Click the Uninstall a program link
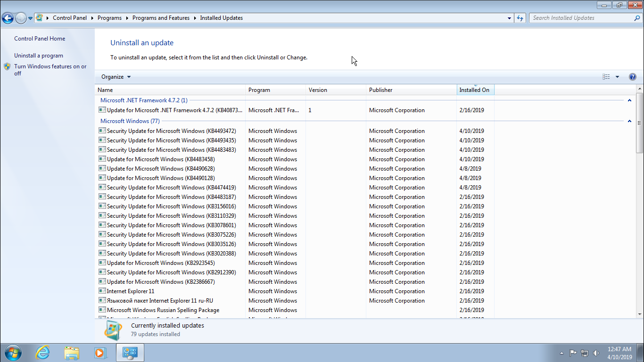 pyautogui.click(x=39, y=56)
